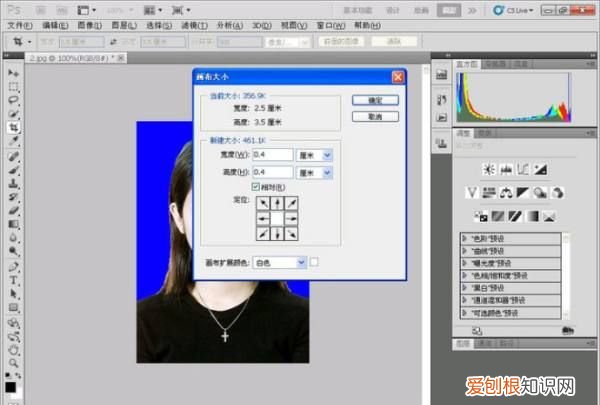600x405 pixels.
Task: Add a Hue/Saturation adjustment
Action: (x=489, y=193)
